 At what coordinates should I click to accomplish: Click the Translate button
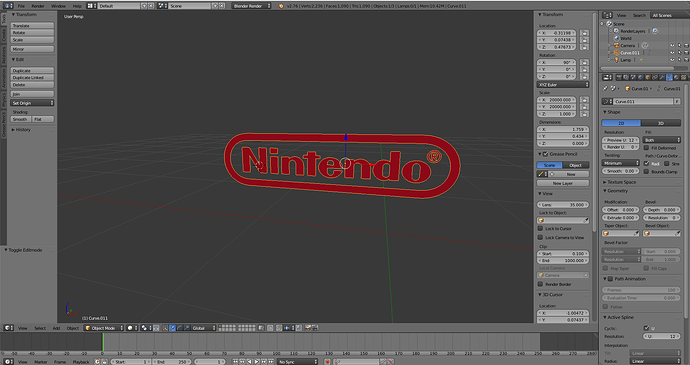click(x=32, y=26)
